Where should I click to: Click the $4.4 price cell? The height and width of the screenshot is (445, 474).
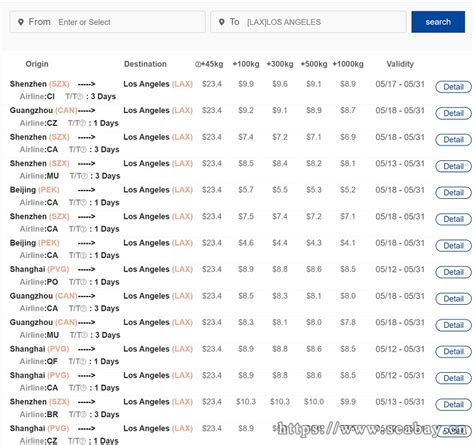[x=280, y=243]
